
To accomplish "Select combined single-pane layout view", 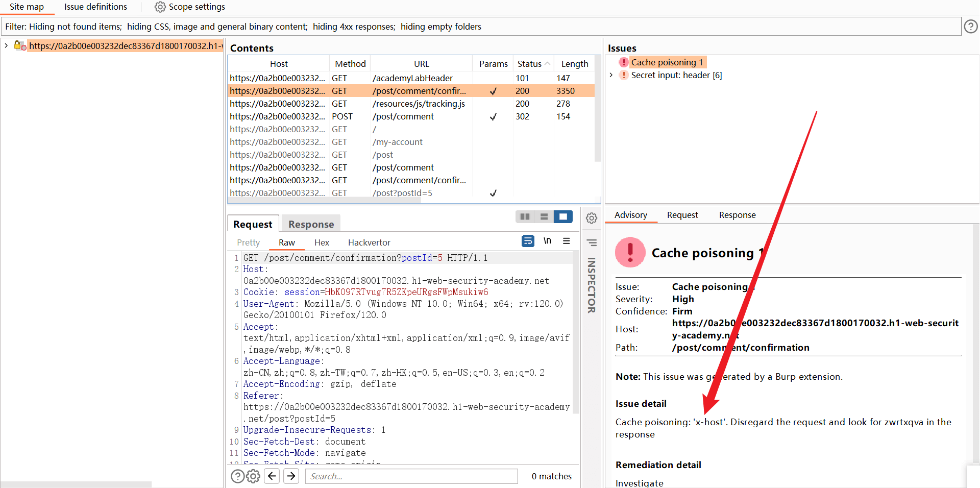I will point(563,217).
